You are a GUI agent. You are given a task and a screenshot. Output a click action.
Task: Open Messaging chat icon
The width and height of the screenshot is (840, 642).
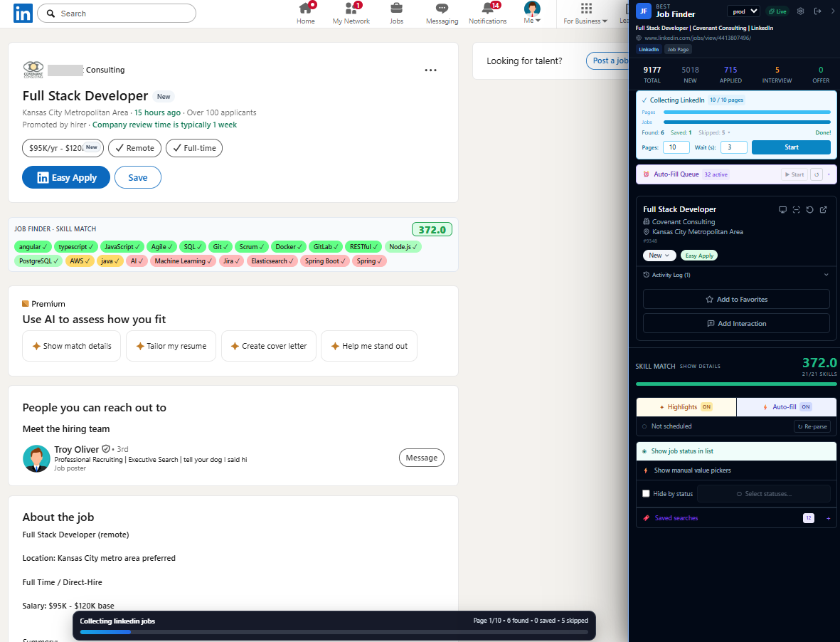pyautogui.click(x=442, y=9)
